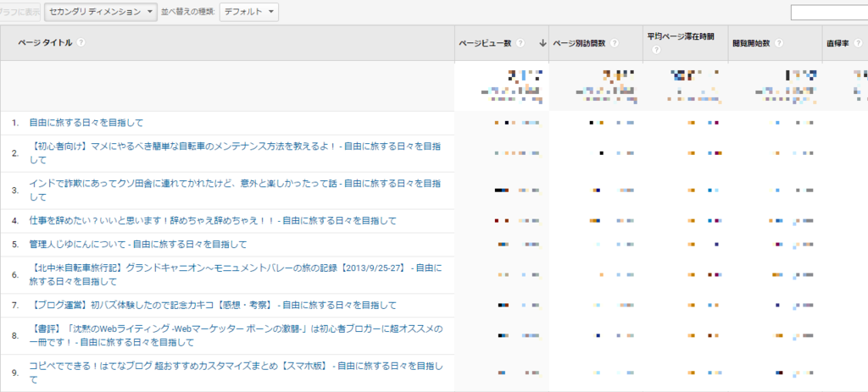Viewport: 868px width, 392px height.
Task: Click help icon next to ページ別訪問数
Action: (615, 43)
